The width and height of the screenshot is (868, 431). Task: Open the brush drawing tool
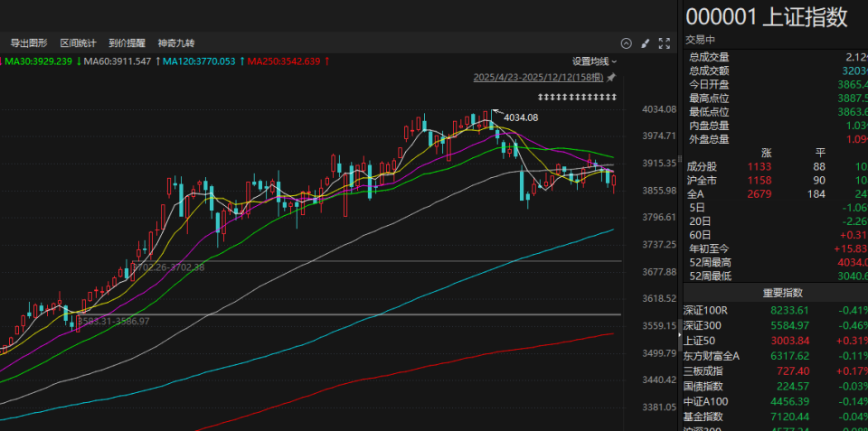coord(645,43)
